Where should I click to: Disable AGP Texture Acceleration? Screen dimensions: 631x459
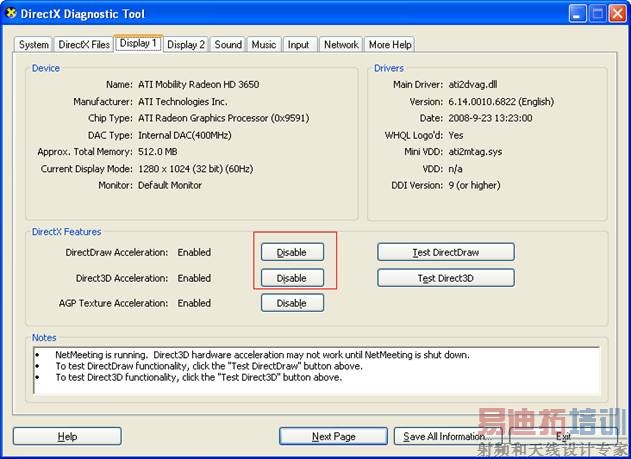click(x=292, y=303)
